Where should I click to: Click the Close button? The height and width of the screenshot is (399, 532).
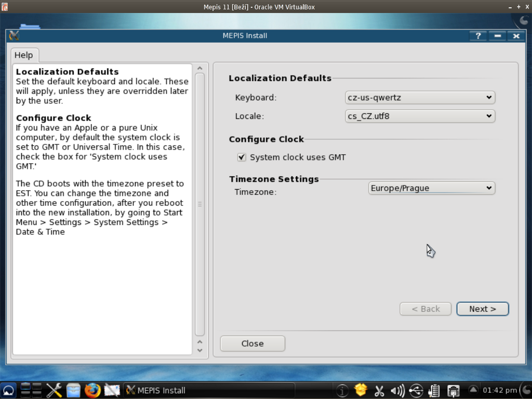click(252, 343)
